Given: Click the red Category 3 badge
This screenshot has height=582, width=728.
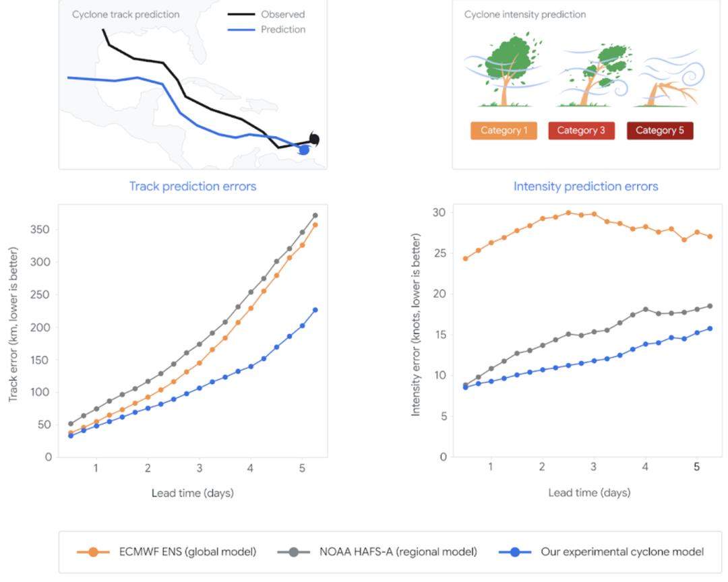Looking at the screenshot, I should 581,131.
